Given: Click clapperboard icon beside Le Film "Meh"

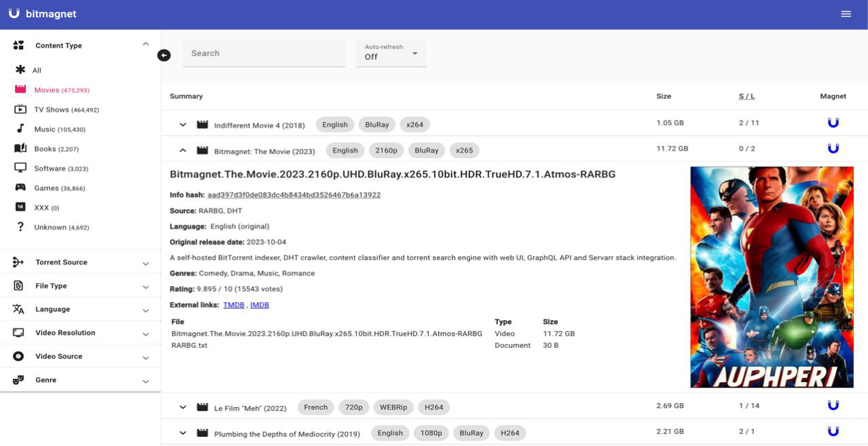Looking at the screenshot, I should pyautogui.click(x=203, y=407).
